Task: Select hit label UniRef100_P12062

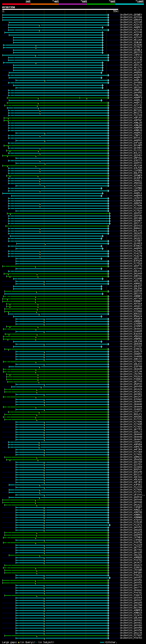Action: coord(131,251)
